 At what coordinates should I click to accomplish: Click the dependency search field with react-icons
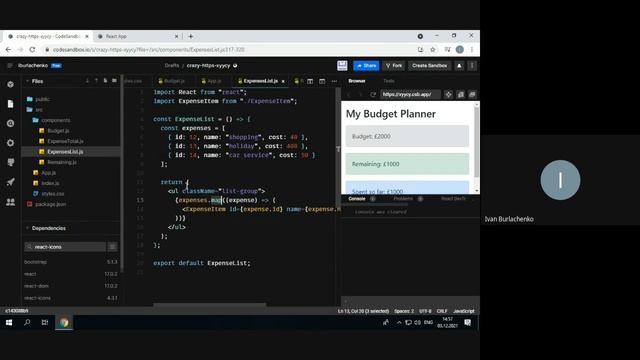coord(64,247)
